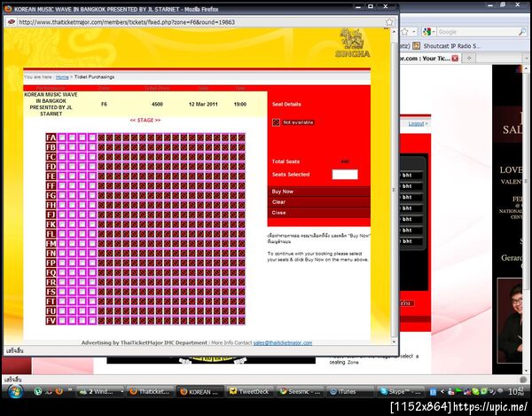
Task: Select the third available seat in row FE
Action: (x=82, y=176)
